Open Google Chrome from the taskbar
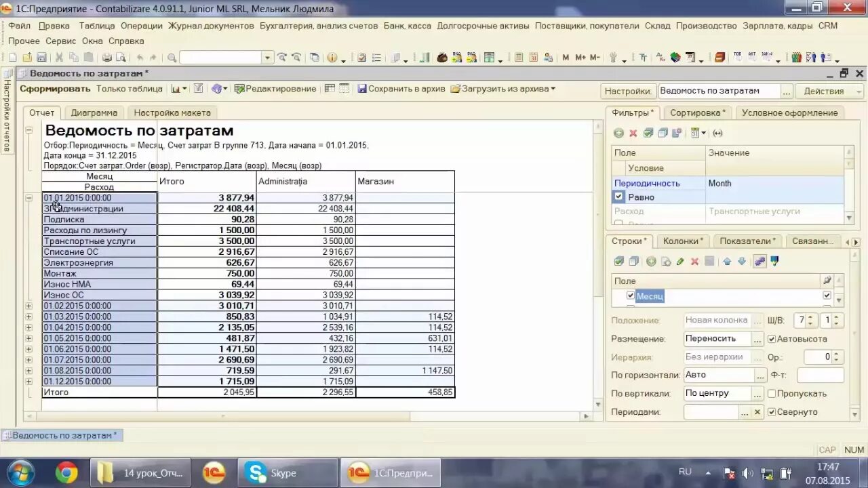 (66, 473)
